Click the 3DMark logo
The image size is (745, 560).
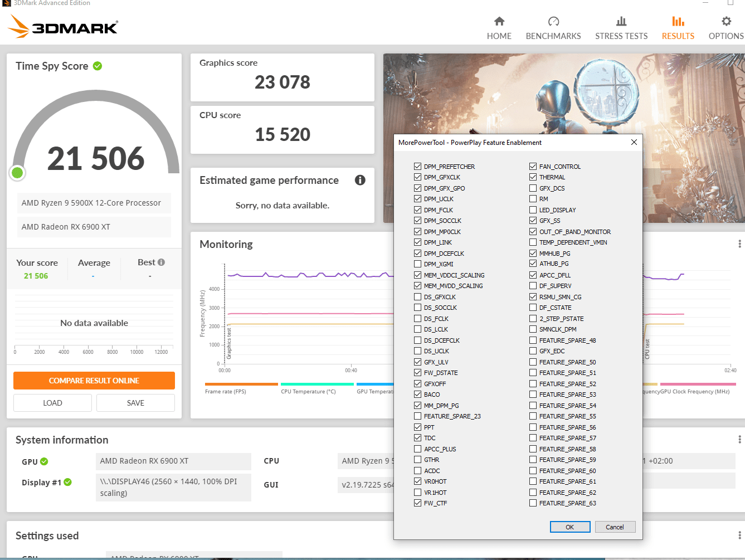click(63, 26)
